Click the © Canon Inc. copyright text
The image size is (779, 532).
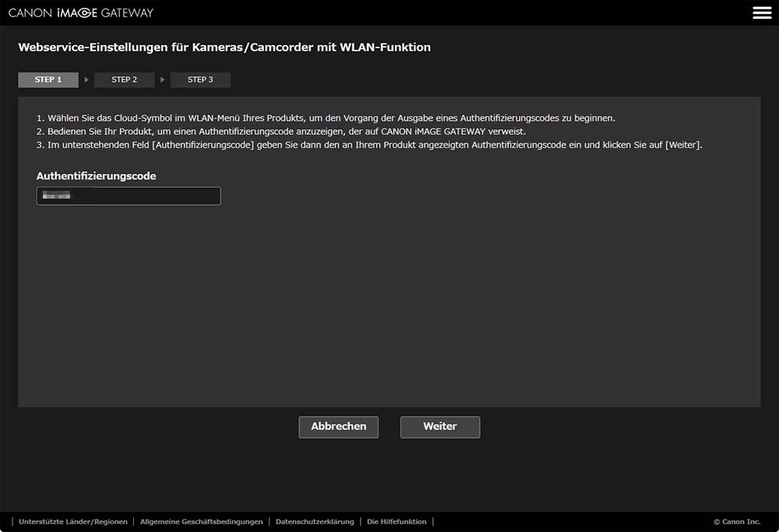click(x=736, y=522)
